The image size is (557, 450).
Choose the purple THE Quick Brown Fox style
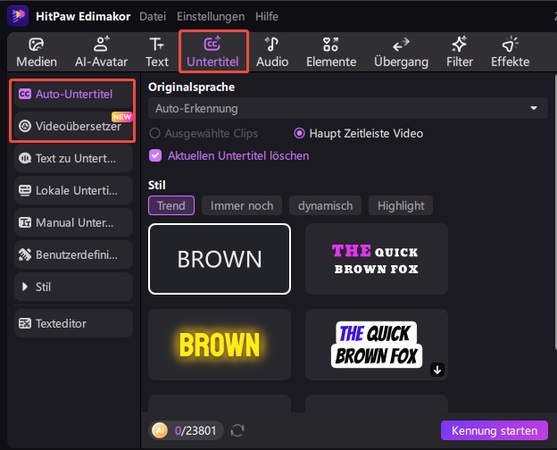(376, 259)
